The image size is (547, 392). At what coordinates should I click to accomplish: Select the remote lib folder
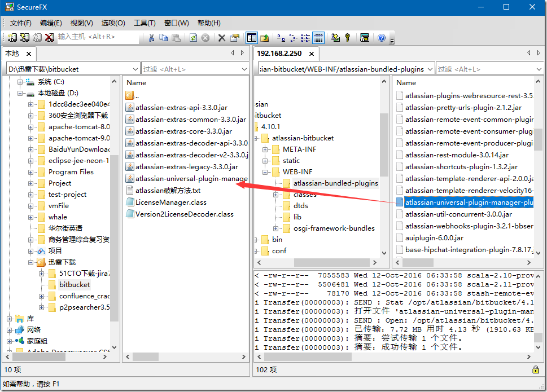pyautogui.click(x=297, y=217)
